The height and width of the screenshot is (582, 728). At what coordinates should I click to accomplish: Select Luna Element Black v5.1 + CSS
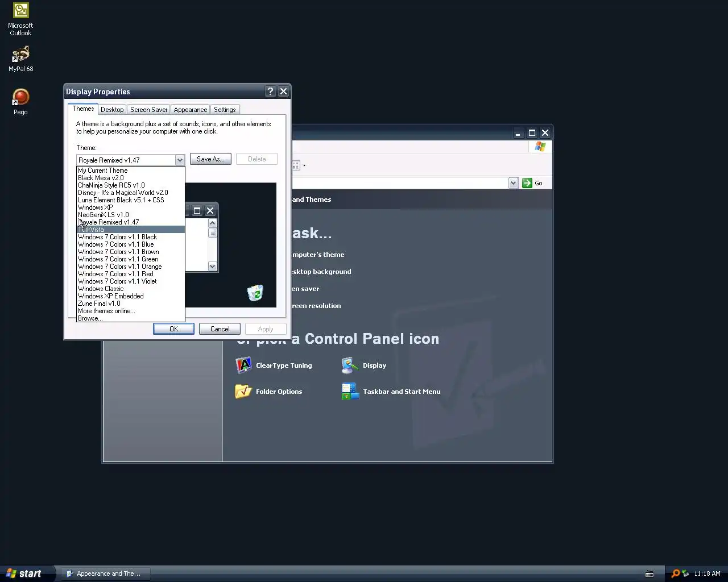(x=131, y=200)
